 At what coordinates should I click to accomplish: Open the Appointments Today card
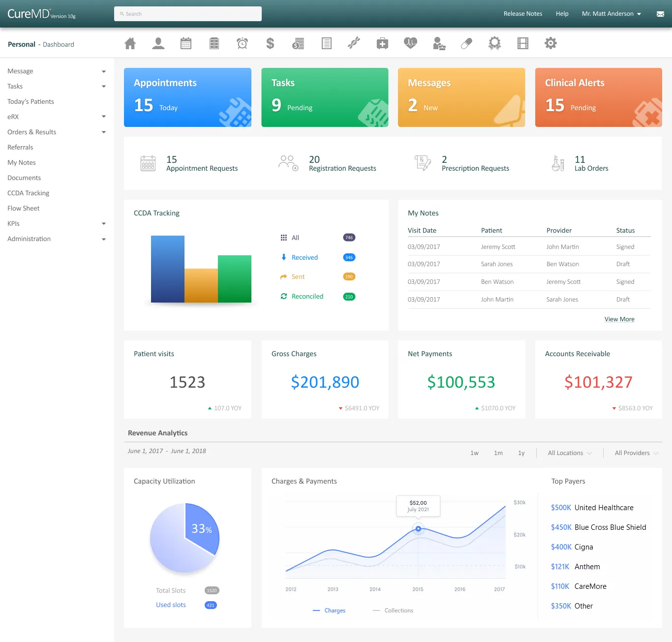click(187, 97)
